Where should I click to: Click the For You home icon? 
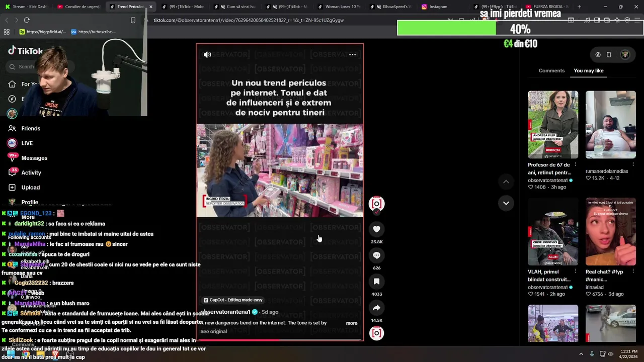[12, 84]
